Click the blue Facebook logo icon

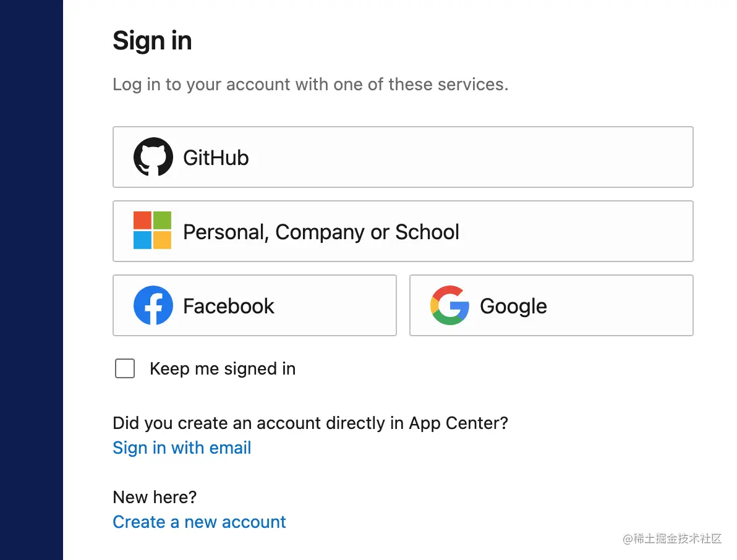coord(153,305)
